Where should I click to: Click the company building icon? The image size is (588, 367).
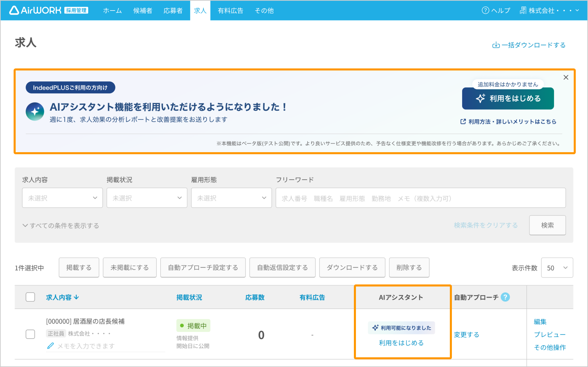523,11
